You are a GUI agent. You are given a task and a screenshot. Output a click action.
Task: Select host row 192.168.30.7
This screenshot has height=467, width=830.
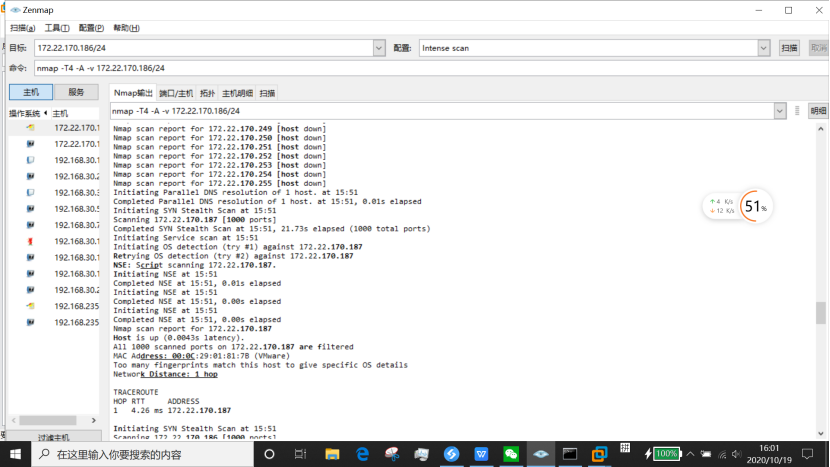tap(54, 225)
